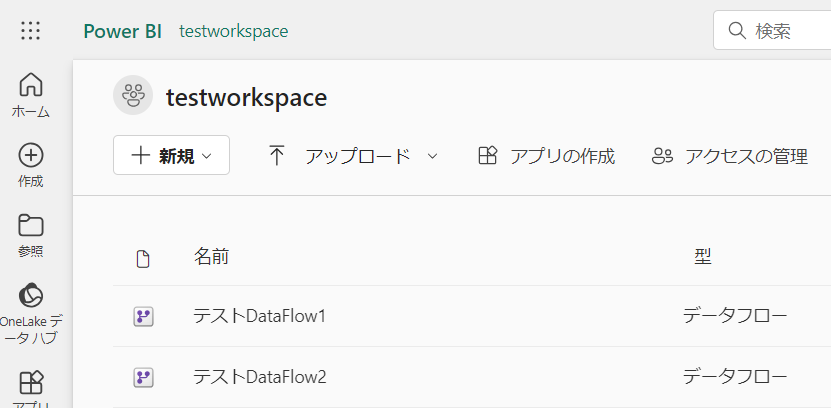The width and height of the screenshot is (831, 408).
Task: Click the テストDataFlow1 dataflow icon
Action: click(x=143, y=317)
